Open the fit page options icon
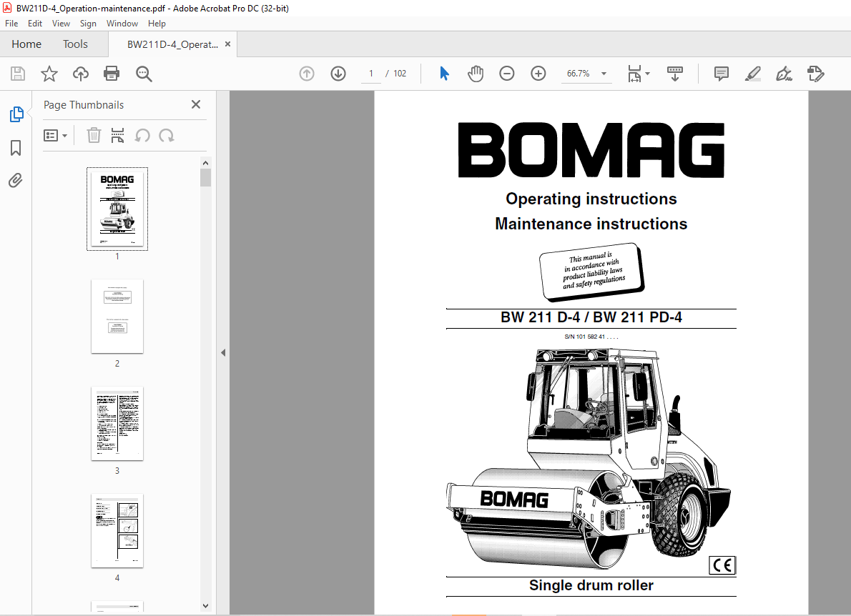851x616 pixels. pyautogui.click(x=638, y=73)
